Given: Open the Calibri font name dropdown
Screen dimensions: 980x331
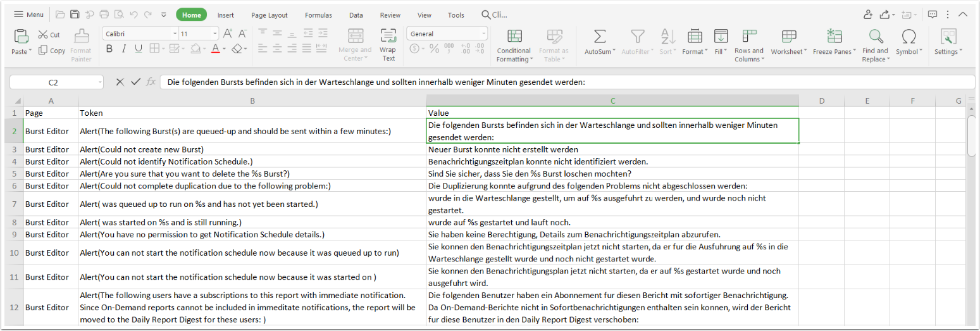Looking at the screenshot, I should click(x=175, y=34).
